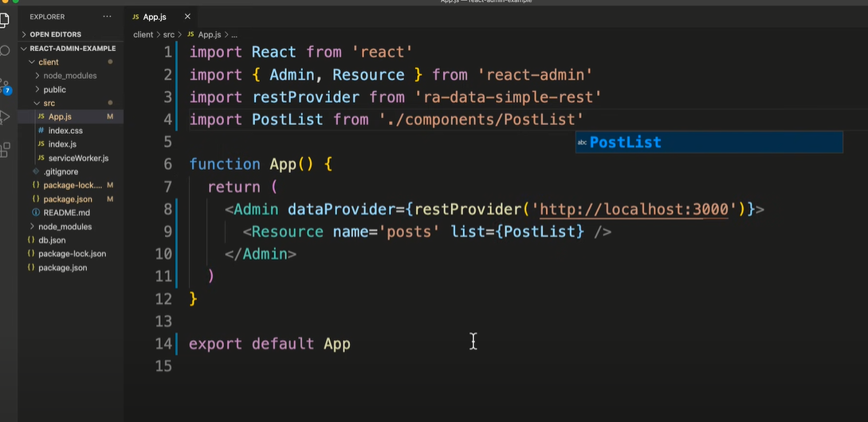Click the EXPLORER panel title
The image size is (868, 422).
tap(47, 17)
